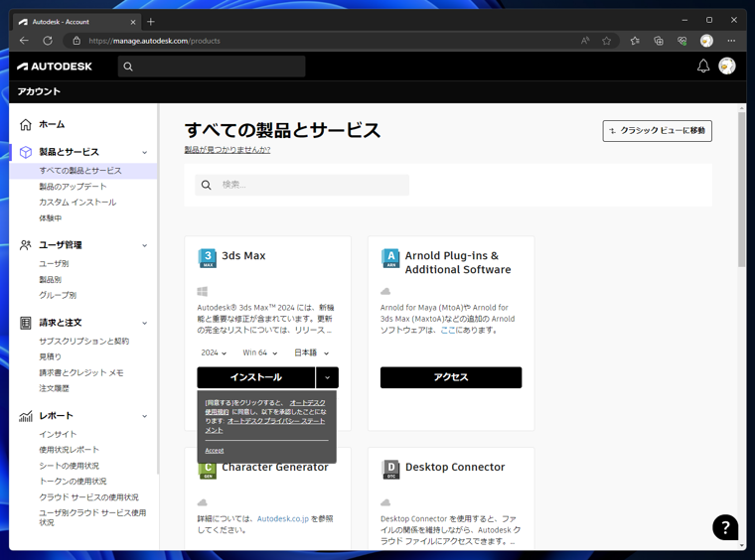
Task: Click the billing and orders icon
Action: [26, 323]
